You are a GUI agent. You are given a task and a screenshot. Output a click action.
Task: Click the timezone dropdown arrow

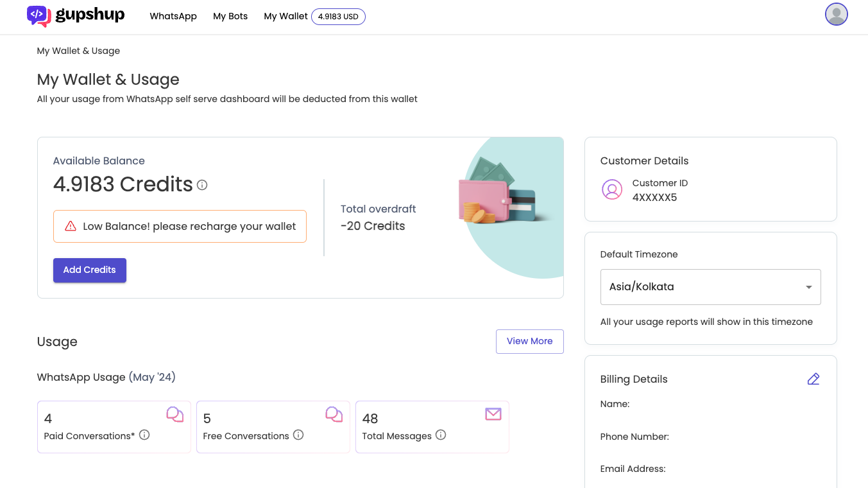click(809, 287)
